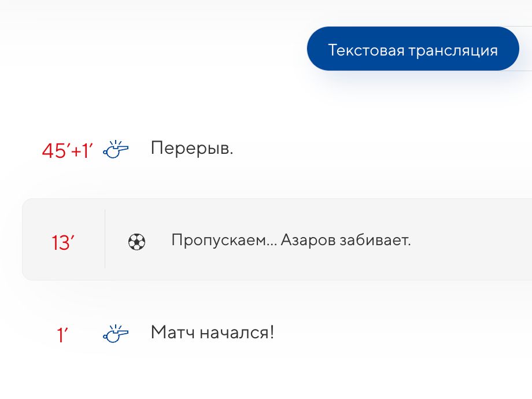Select the 1' minute marker
Screen dimensions: 532x399
[62, 335]
